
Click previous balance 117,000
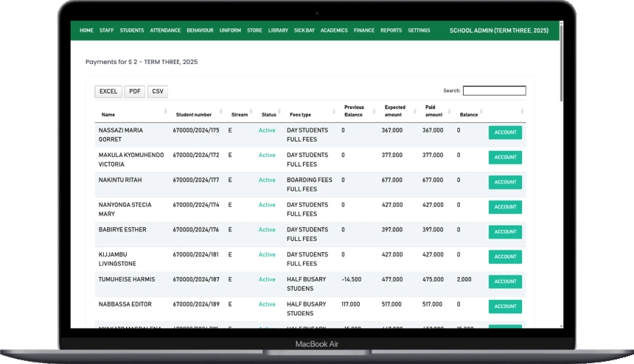pos(351,304)
